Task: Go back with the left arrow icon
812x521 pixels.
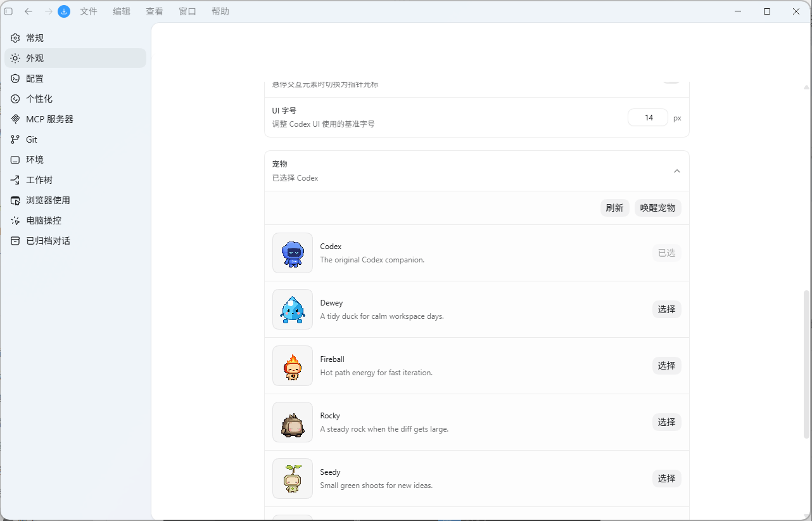Action: 29,11
